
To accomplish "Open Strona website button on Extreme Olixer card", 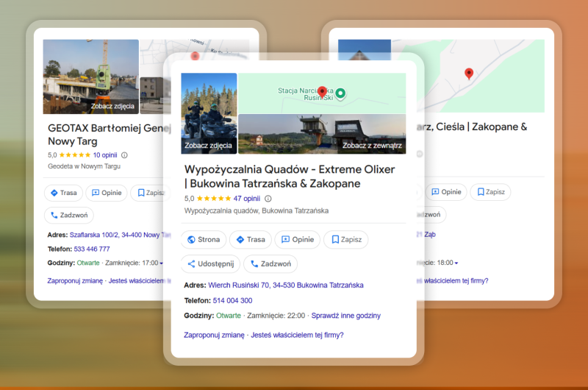I will [x=204, y=239].
